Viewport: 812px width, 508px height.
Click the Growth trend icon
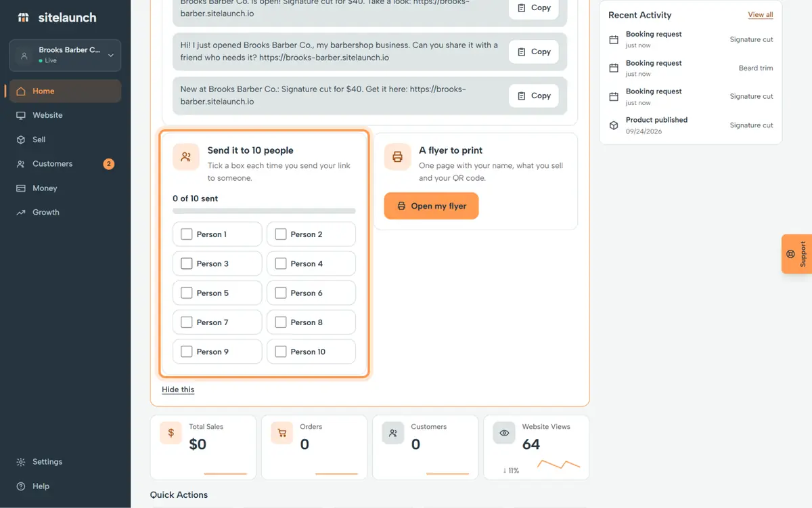[21, 213]
